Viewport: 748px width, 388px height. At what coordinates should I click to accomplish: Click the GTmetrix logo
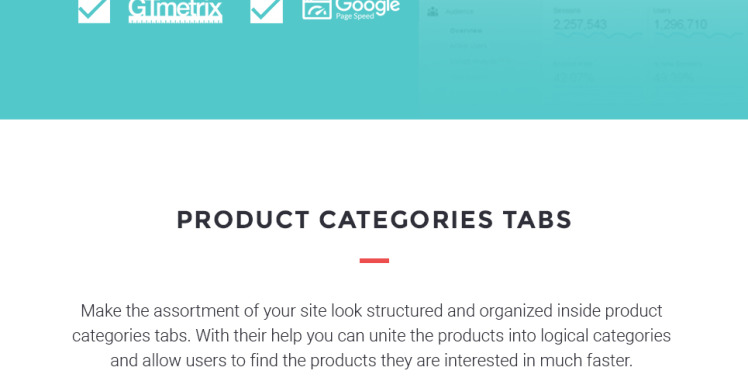(x=175, y=11)
